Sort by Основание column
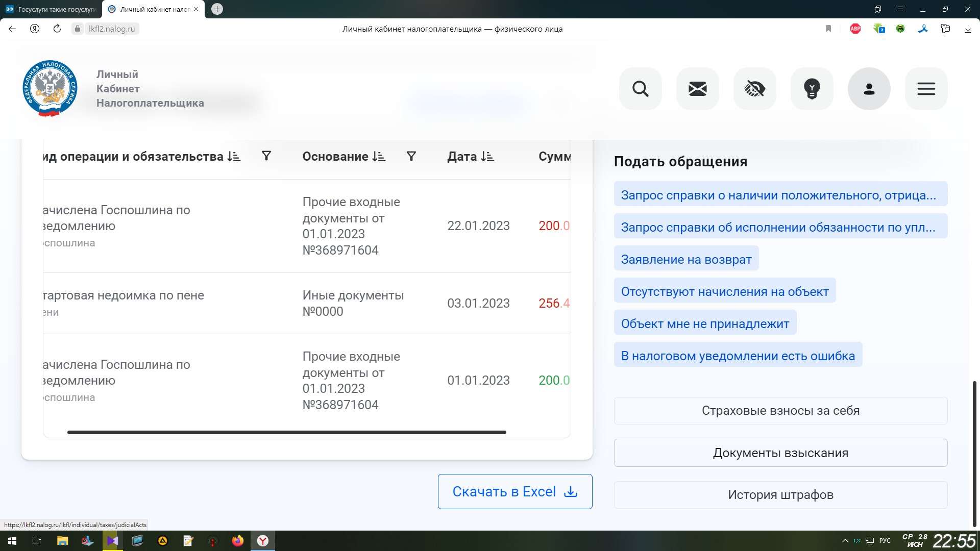980x551 pixels. (x=379, y=157)
